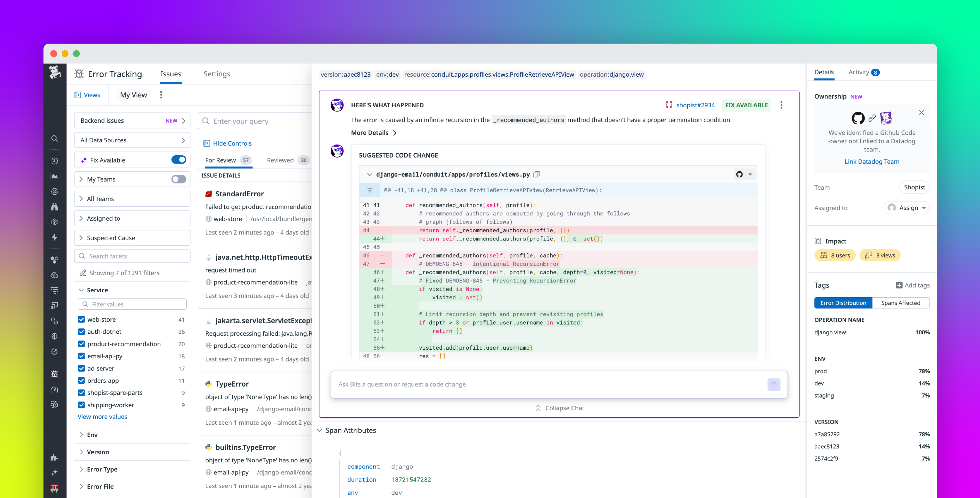Viewport: 980px width, 498px height.
Task: Click the Watchdog binoculars icon in sidebar
Action: point(55,207)
